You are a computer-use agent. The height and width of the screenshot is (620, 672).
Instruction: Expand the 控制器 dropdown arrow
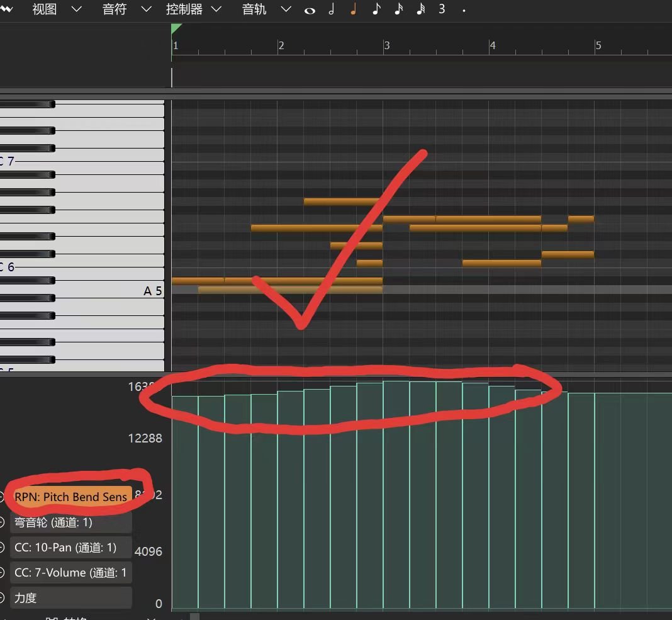pyautogui.click(x=216, y=9)
